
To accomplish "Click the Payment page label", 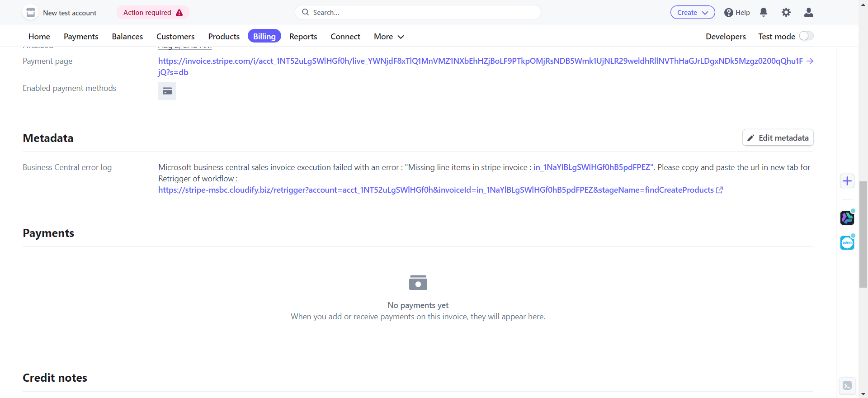I will [47, 61].
